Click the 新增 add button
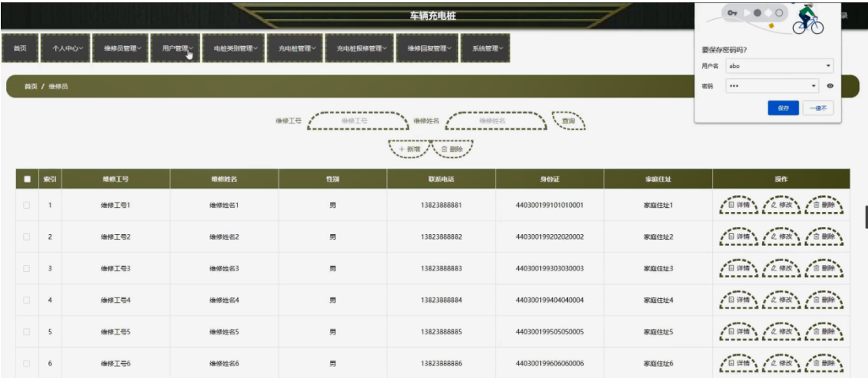868x378 pixels. pos(409,149)
